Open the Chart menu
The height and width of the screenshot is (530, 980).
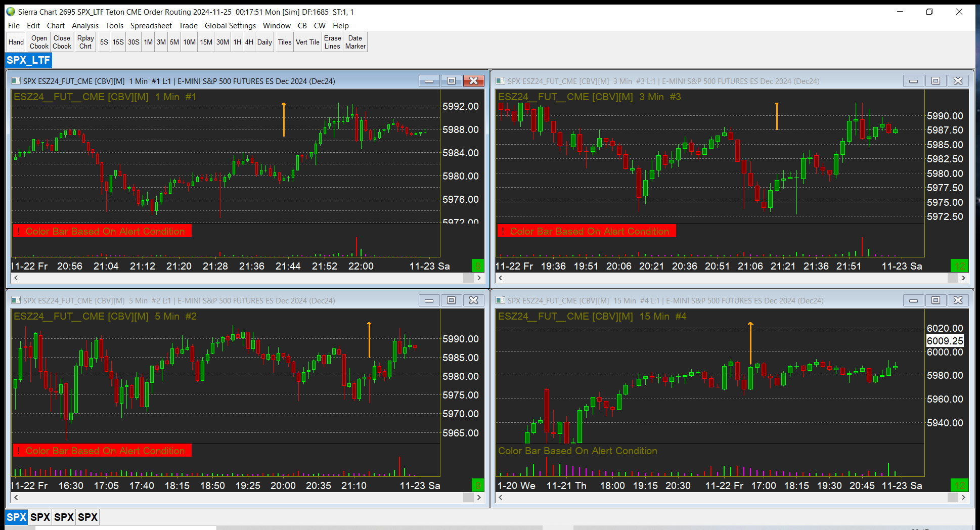(x=56, y=26)
